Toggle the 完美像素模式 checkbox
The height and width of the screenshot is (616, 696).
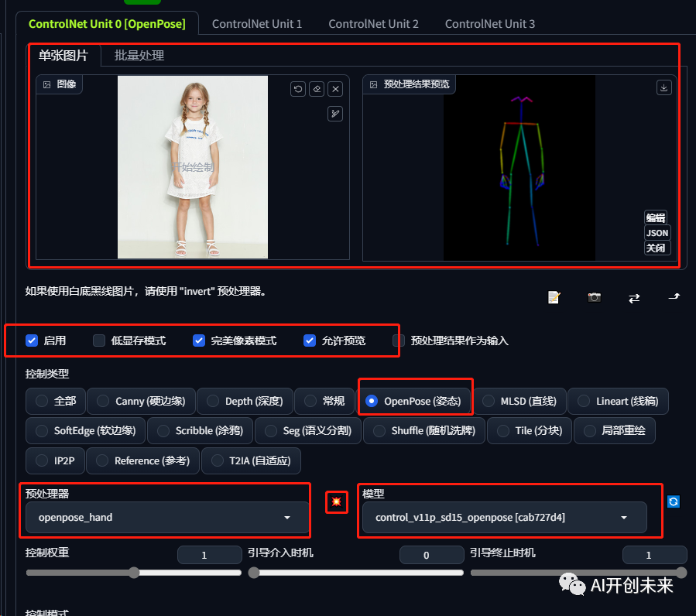pyautogui.click(x=199, y=341)
